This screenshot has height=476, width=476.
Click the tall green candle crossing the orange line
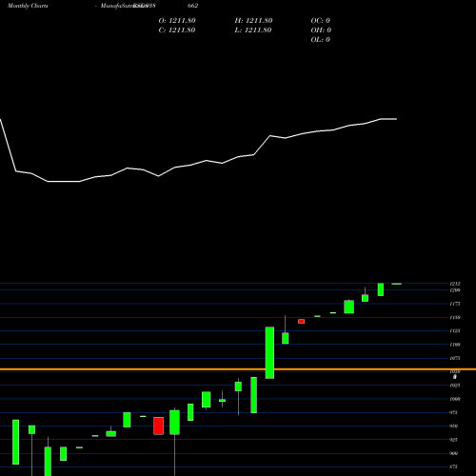coord(269,352)
